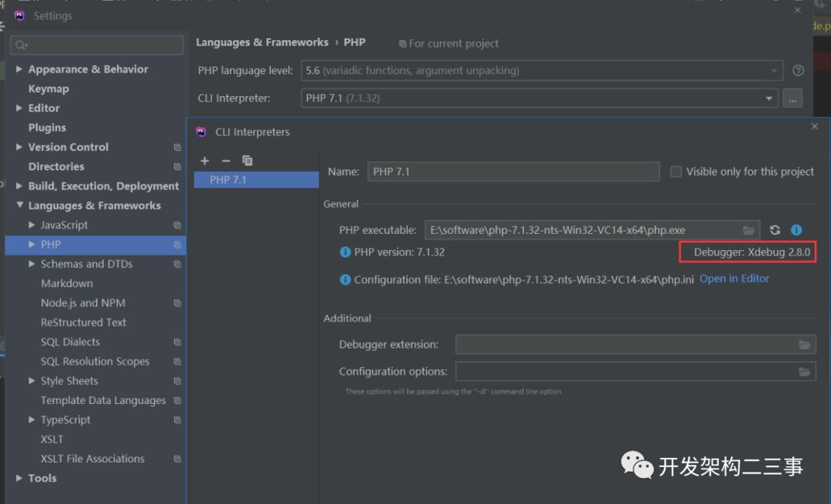Enable Visible only for this project checkbox
Screen dimensions: 831x504
point(676,172)
